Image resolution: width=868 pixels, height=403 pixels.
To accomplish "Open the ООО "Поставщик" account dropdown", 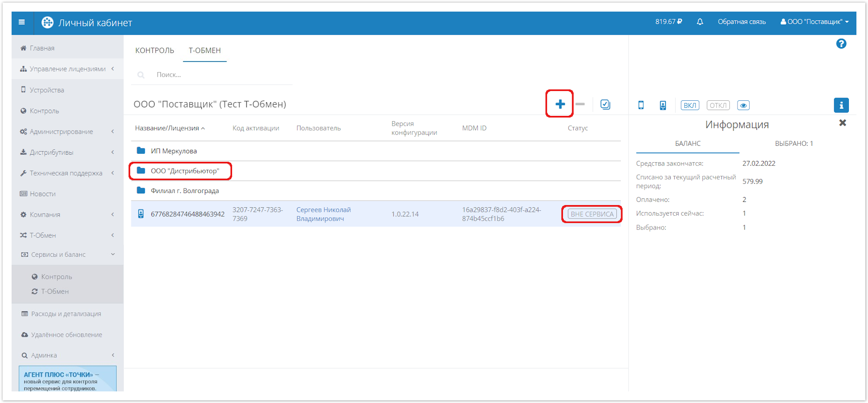I will click(815, 22).
